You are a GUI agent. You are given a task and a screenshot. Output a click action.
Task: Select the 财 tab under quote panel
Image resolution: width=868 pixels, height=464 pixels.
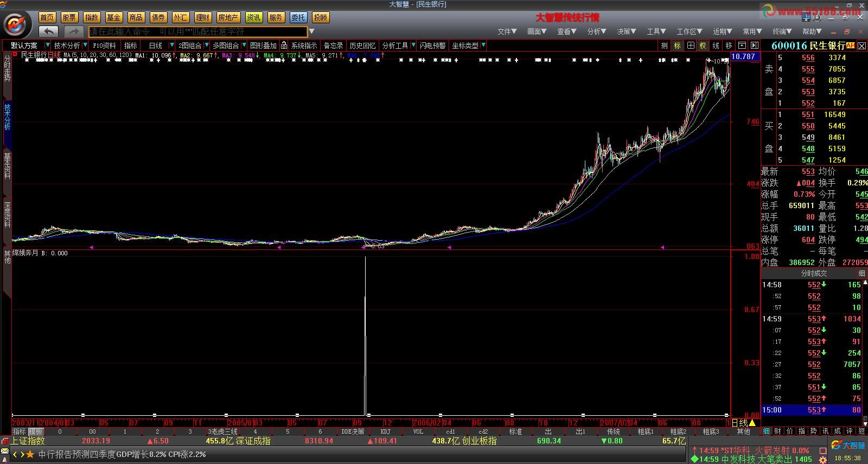point(778,431)
